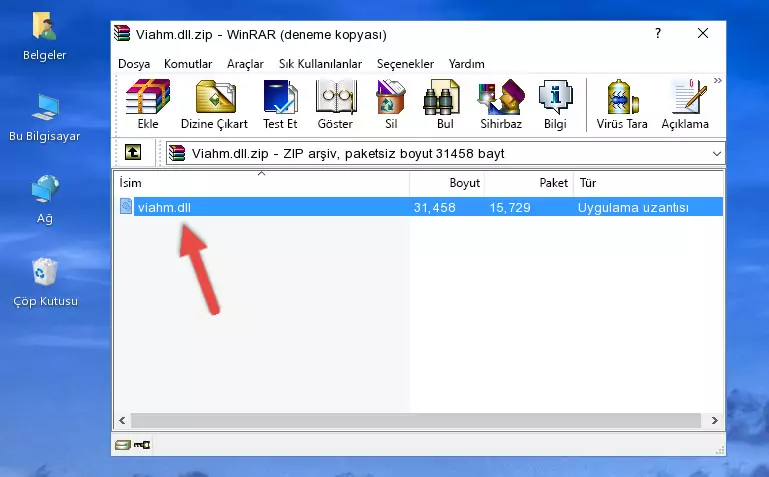Click the 15,729 packed size value
The image size is (769, 477).
(510, 207)
